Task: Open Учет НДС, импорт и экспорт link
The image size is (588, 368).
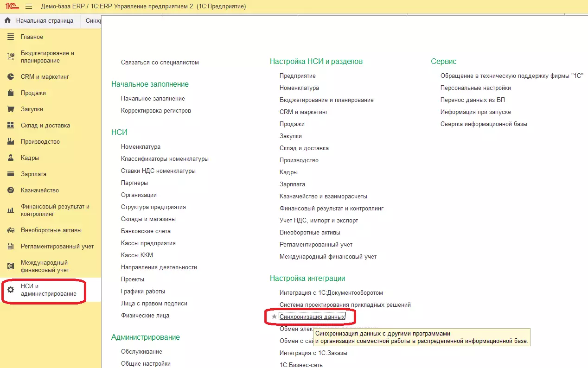Action: 319,221
